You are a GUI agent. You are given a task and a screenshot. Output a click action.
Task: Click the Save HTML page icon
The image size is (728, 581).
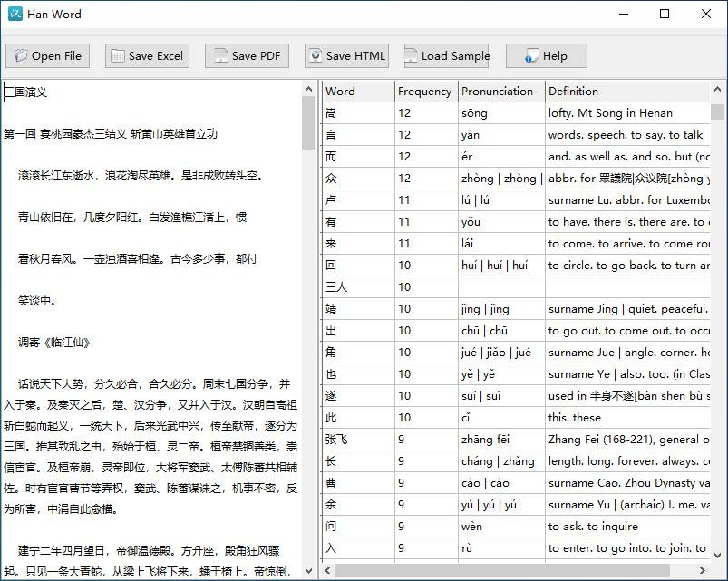[316, 55]
